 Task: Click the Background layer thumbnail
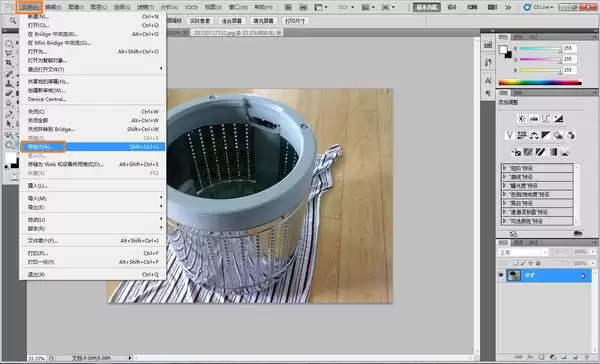point(514,275)
